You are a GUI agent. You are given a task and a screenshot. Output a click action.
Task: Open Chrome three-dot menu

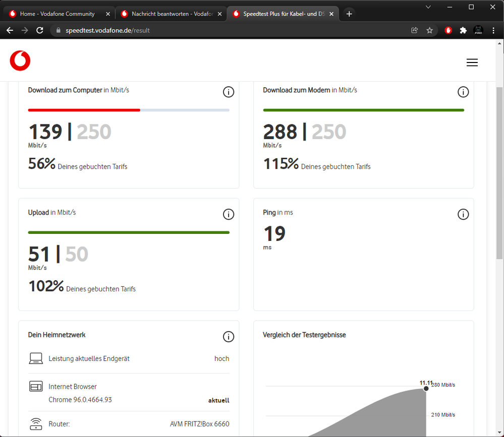pos(493,30)
